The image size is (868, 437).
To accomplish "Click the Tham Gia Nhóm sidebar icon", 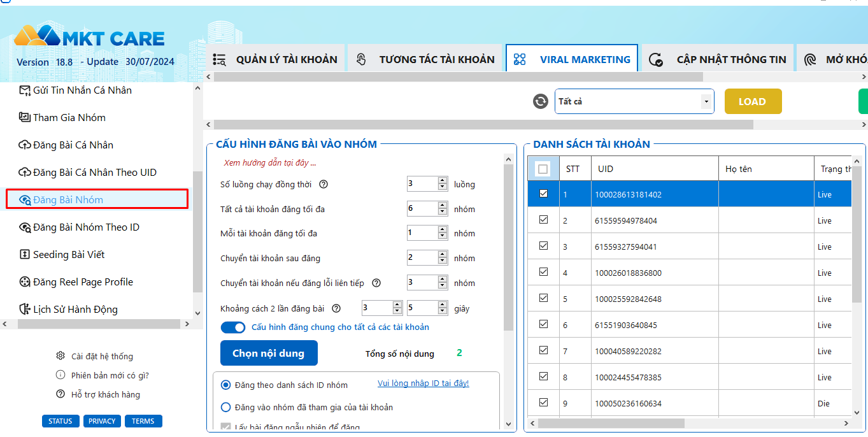I will click(25, 117).
